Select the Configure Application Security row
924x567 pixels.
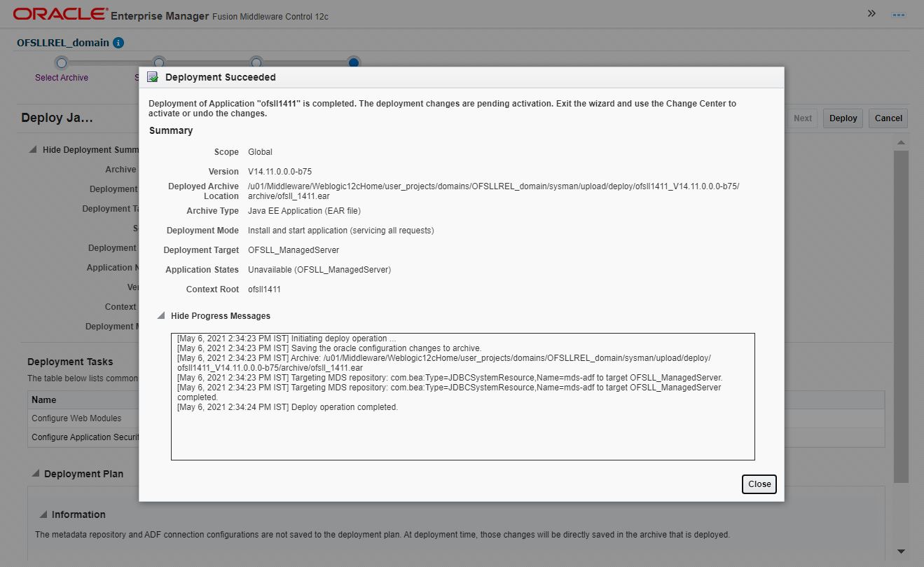pos(84,437)
